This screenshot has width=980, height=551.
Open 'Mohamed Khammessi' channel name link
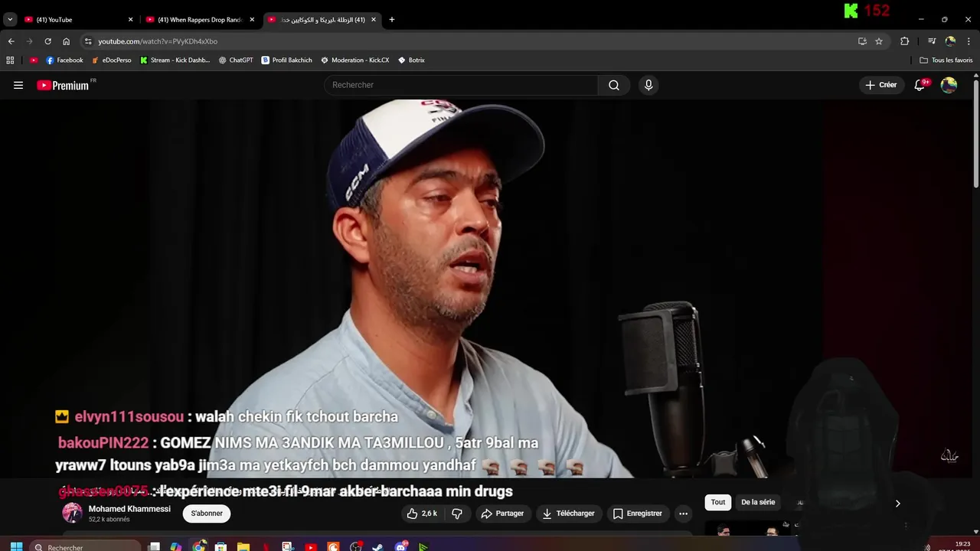tap(129, 509)
